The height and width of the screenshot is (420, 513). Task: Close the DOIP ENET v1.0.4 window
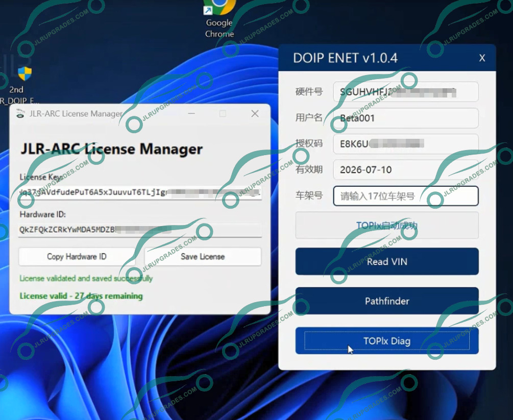[482, 58]
